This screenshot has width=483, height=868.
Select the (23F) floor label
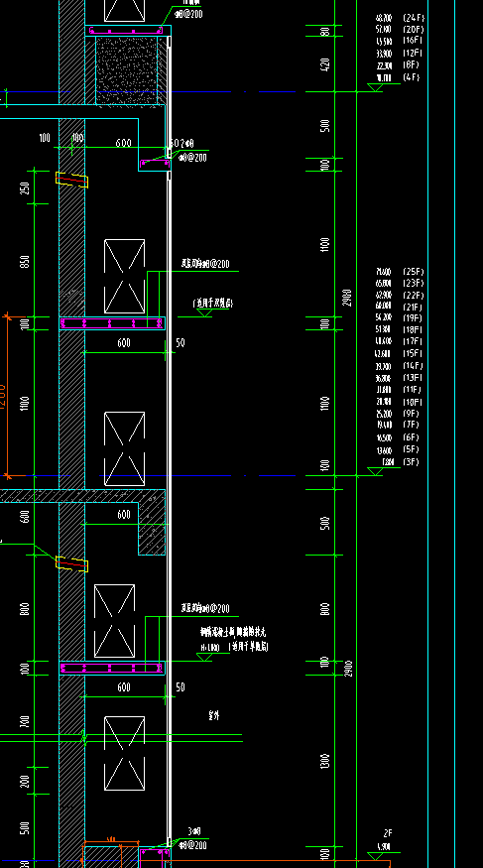414,284
